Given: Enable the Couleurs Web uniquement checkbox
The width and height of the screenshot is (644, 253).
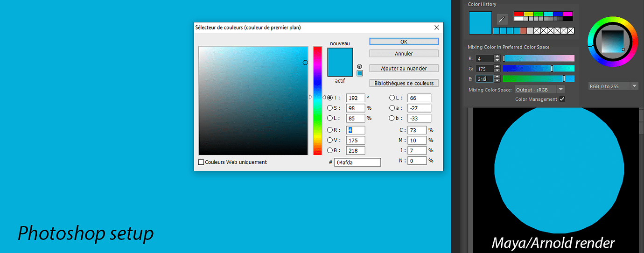Looking at the screenshot, I should 201,162.
